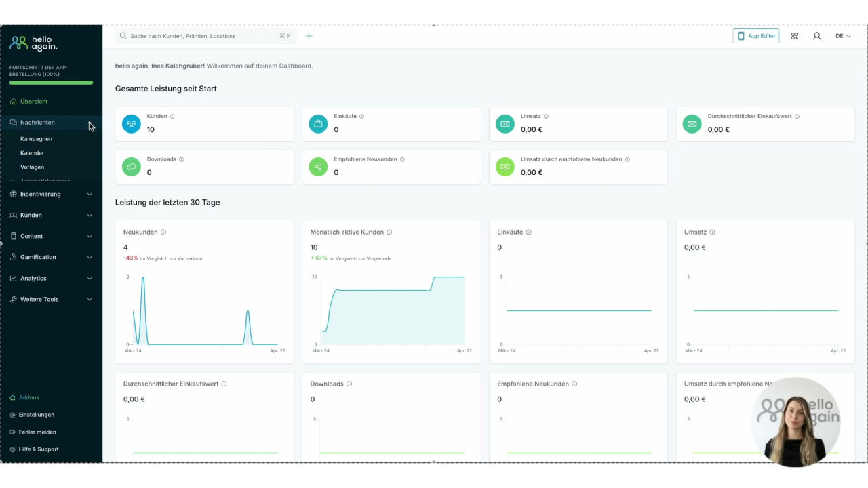Click the Downloads cloud icon
This screenshot has width=868, height=488.
pos(132,167)
